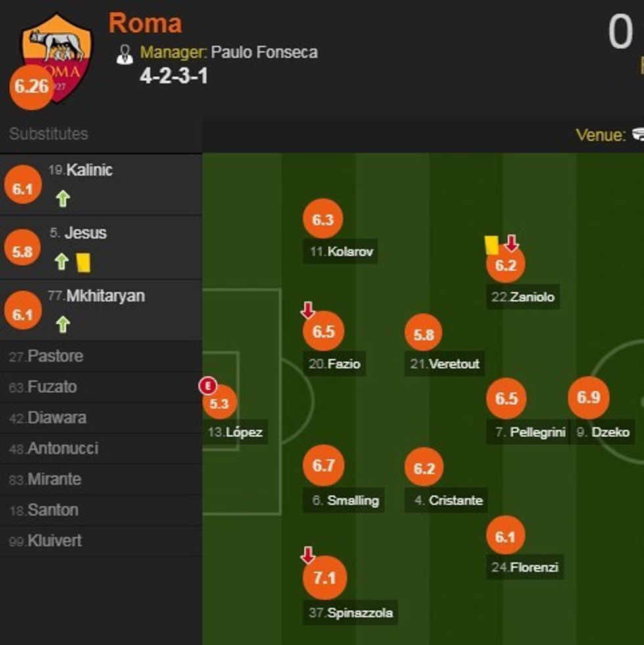Click the stadium icon next to Venue
This screenshot has height=645, width=644.
coord(638,134)
